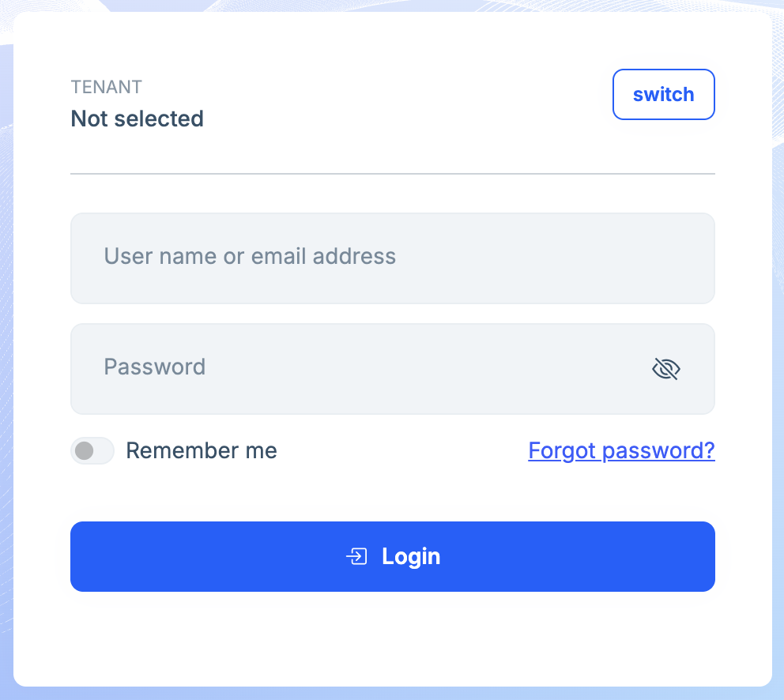784x700 pixels.
Task: Click the word "Login" in the button
Action: pos(411,557)
